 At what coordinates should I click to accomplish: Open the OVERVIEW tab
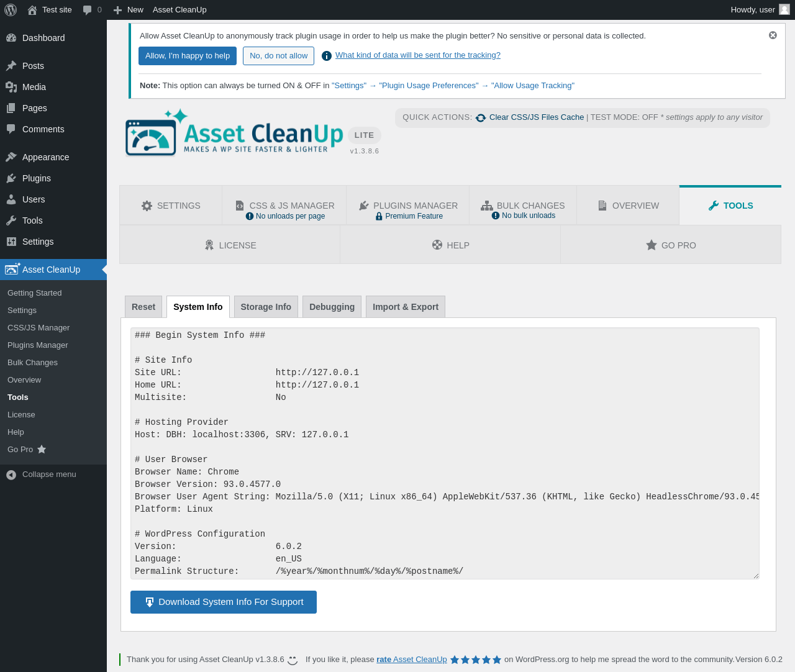click(x=628, y=206)
